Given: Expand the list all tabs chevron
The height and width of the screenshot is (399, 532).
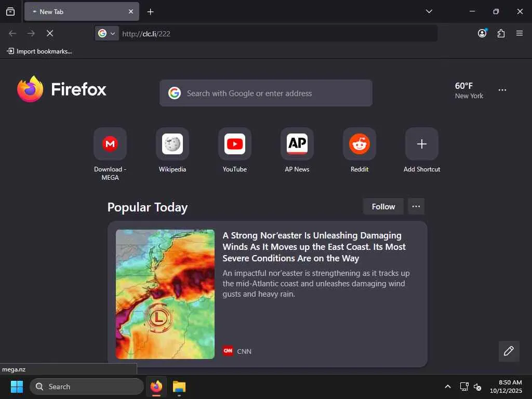Looking at the screenshot, I should pyautogui.click(x=429, y=11).
